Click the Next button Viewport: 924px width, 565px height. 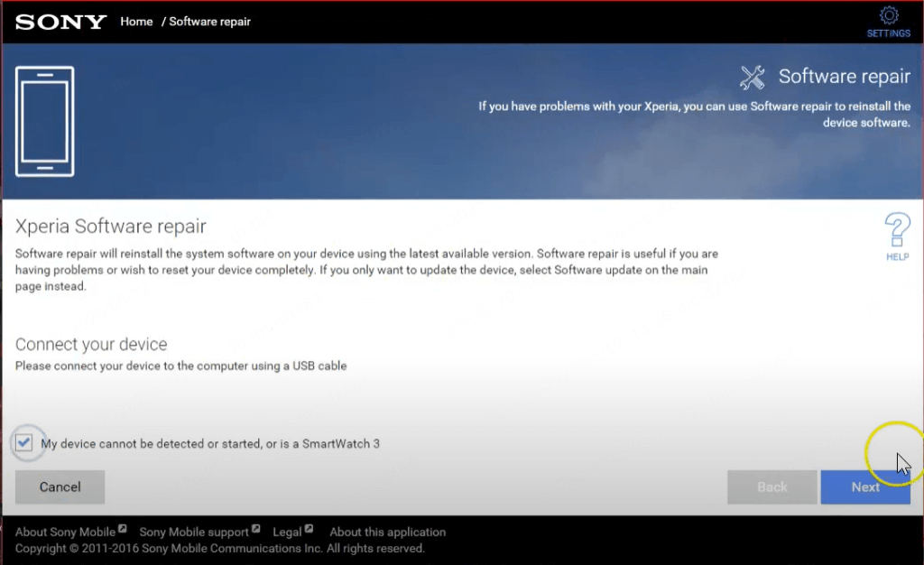tap(865, 487)
